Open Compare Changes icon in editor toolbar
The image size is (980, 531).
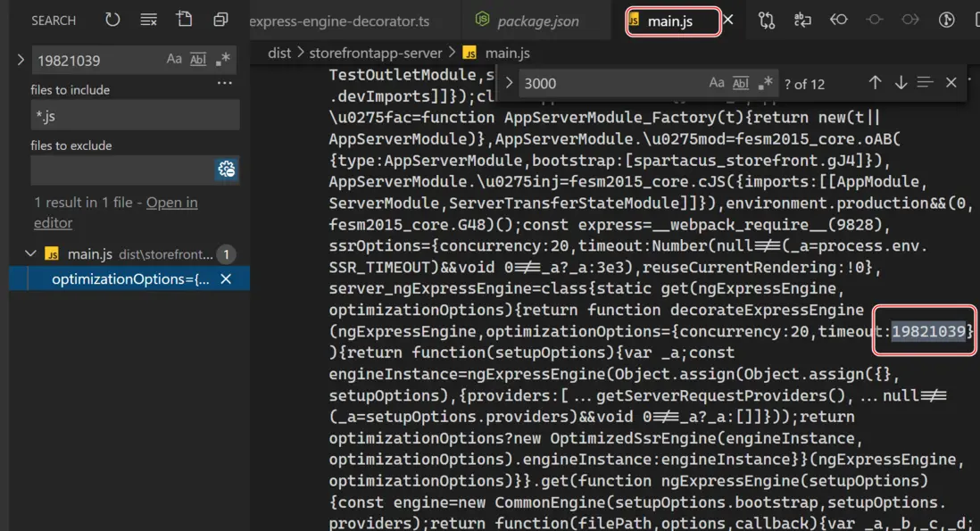(x=767, y=21)
